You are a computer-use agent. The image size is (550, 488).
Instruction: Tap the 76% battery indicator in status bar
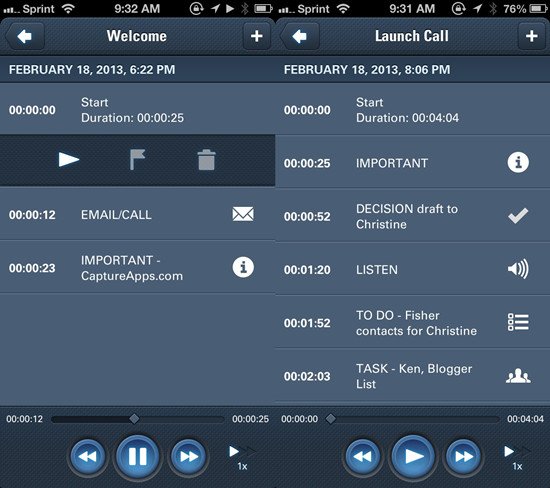(x=525, y=8)
